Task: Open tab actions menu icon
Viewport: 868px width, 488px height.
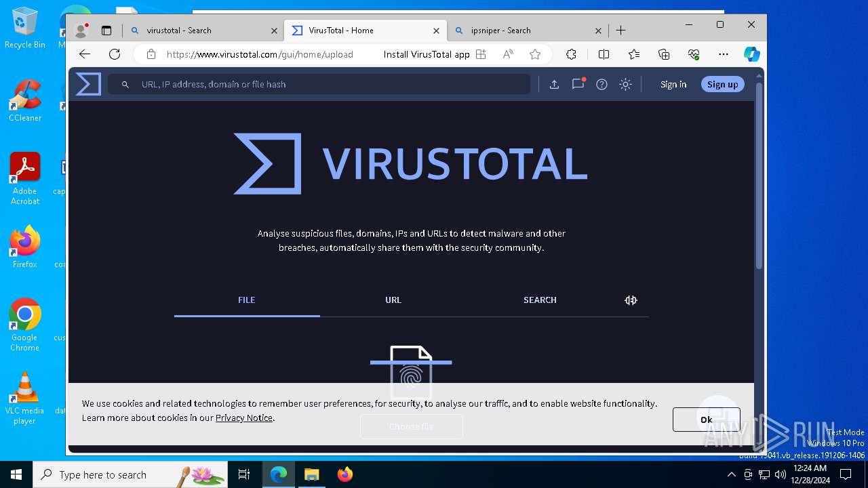Action: 106,30
